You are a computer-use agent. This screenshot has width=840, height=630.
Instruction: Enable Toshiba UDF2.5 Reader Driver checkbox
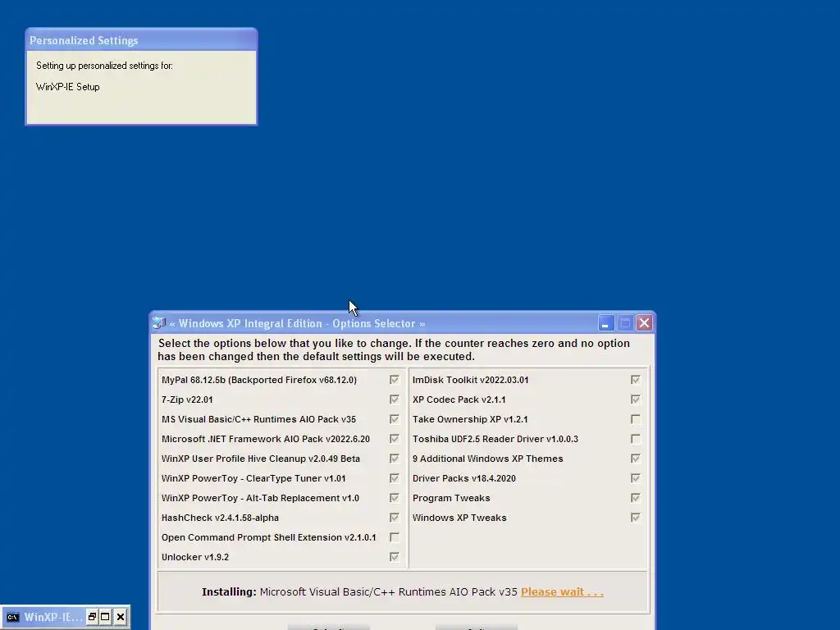pos(636,439)
